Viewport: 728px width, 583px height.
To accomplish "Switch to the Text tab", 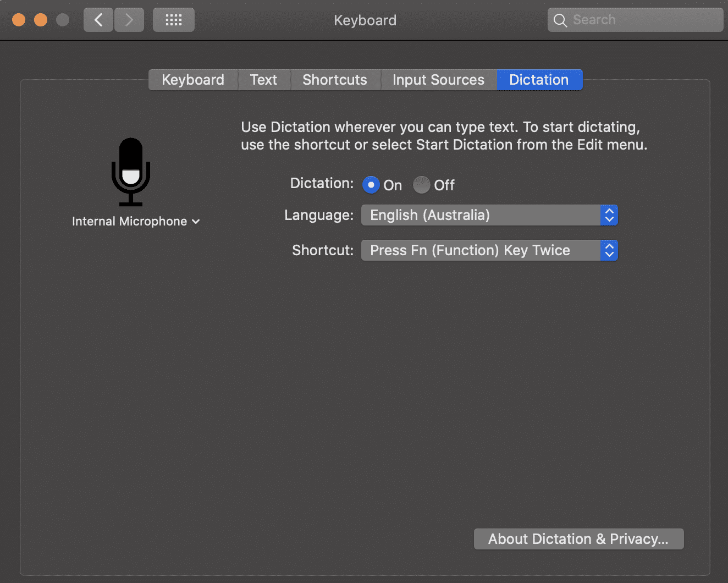I will coord(263,80).
